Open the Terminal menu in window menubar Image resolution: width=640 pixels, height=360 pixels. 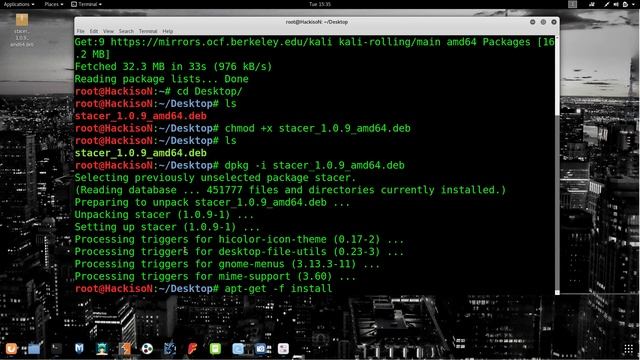click(148, 31)
